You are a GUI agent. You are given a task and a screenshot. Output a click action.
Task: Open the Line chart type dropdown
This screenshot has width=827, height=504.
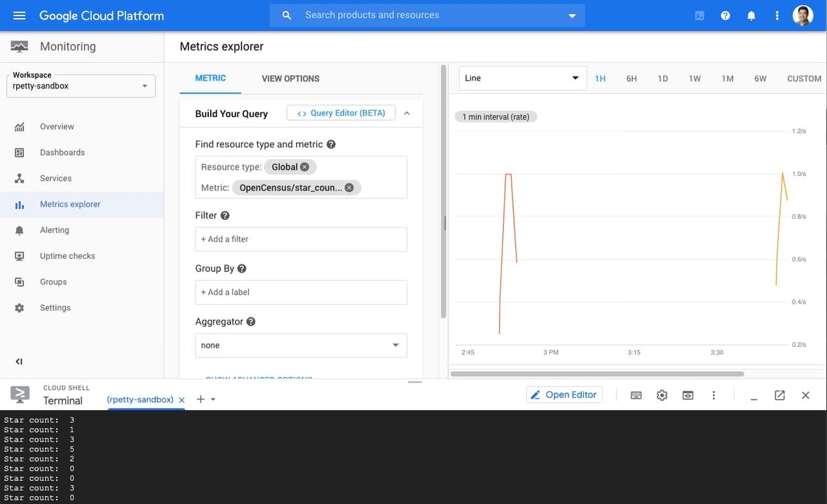(x=523, y=78)
